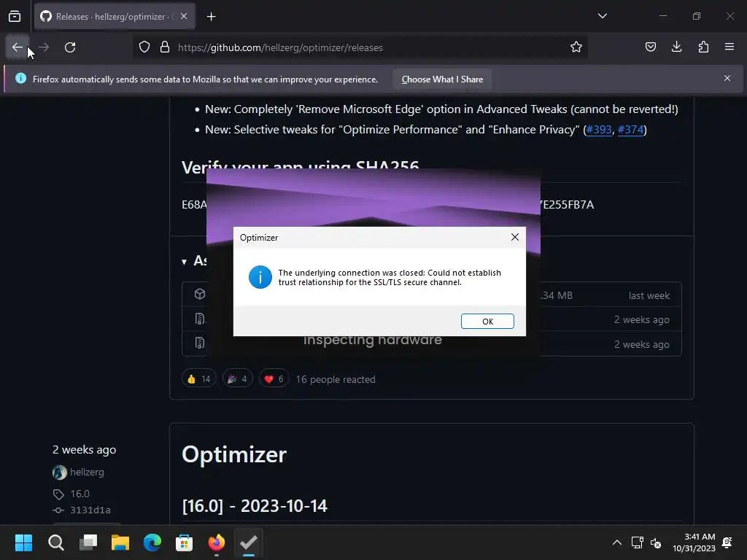The width and height of the screenshot is (747, 560).
Task: Click the commit icon beside 3131d1a
Action: [x=58, y=510]
